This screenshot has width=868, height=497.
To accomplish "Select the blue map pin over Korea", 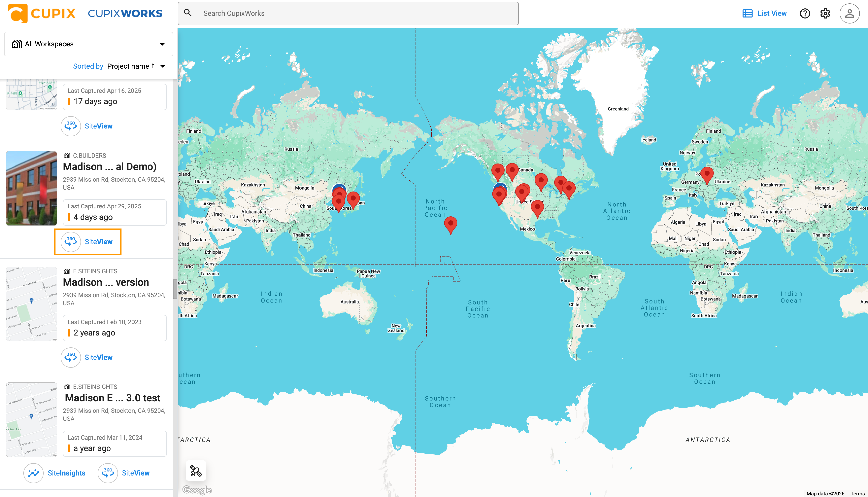I will (x=340, y=187).
